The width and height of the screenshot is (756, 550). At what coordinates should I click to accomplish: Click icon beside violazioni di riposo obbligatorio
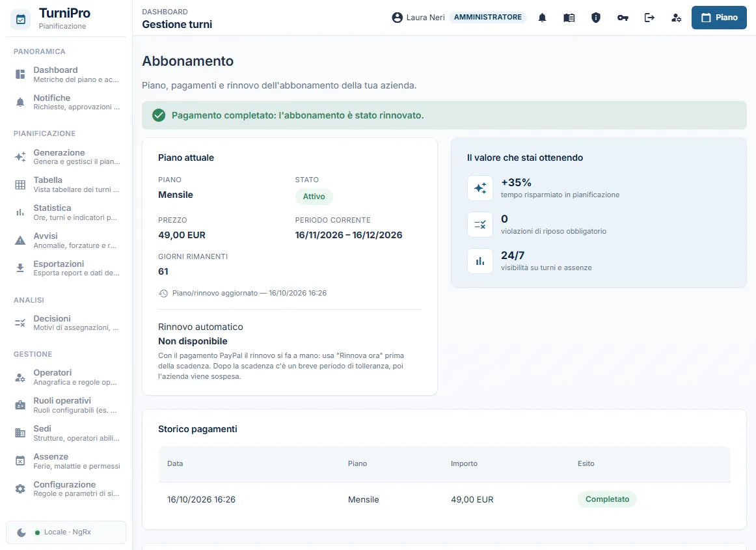tap(480, 225)
